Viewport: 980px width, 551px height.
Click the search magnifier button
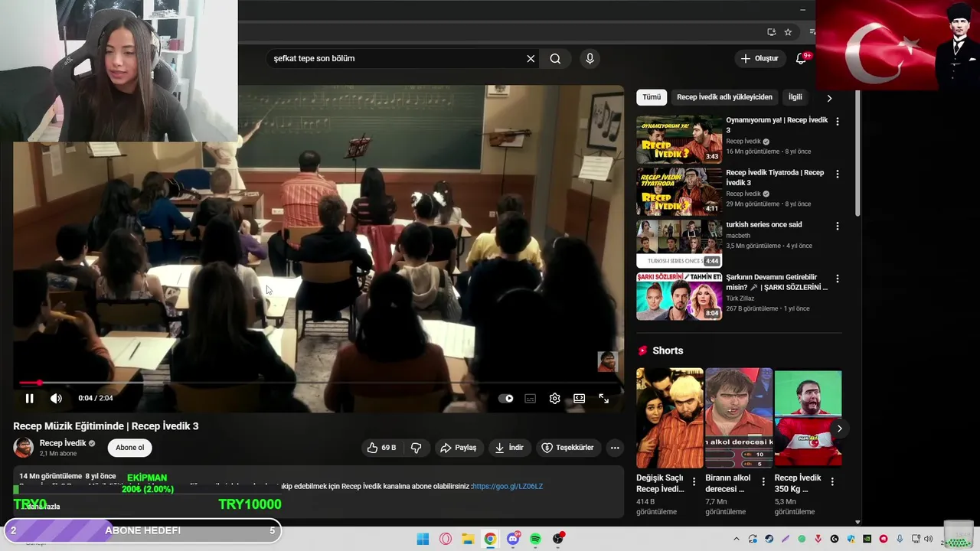(x=555, y=59)
